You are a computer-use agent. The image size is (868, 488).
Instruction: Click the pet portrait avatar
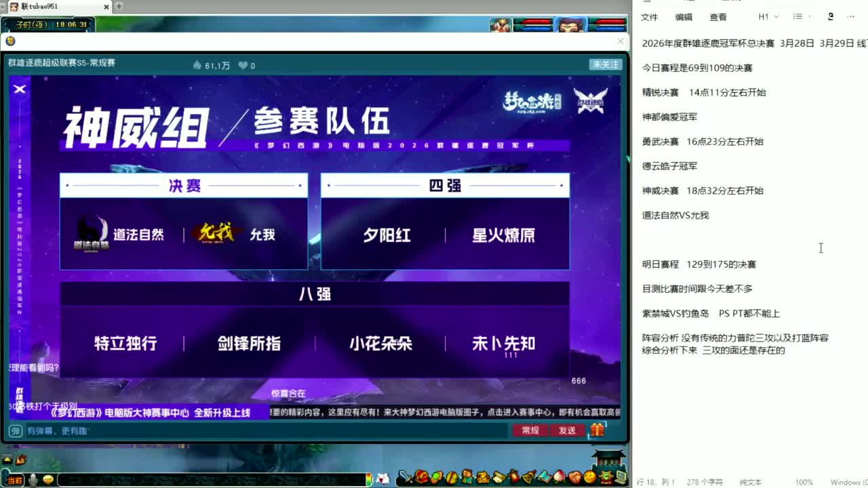501,25
